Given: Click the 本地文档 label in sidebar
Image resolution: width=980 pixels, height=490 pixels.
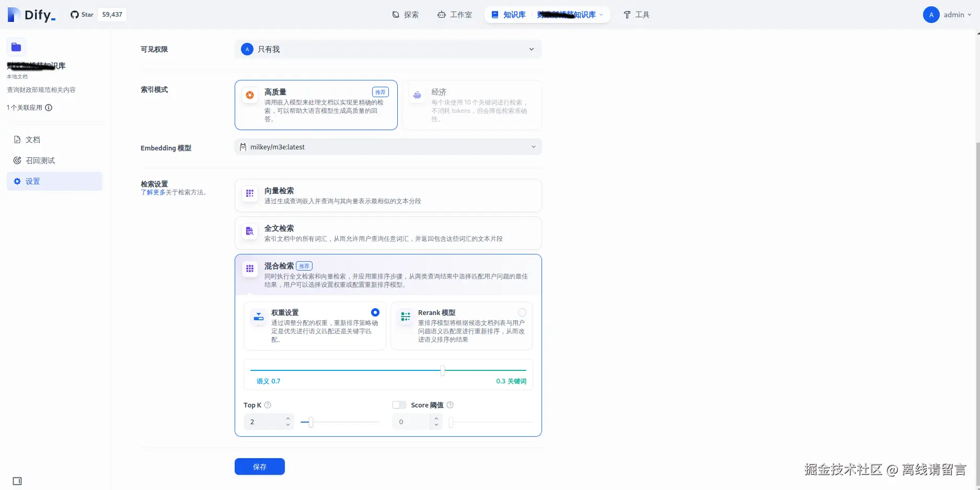Looking at the screenshot, I should (17, 77).
